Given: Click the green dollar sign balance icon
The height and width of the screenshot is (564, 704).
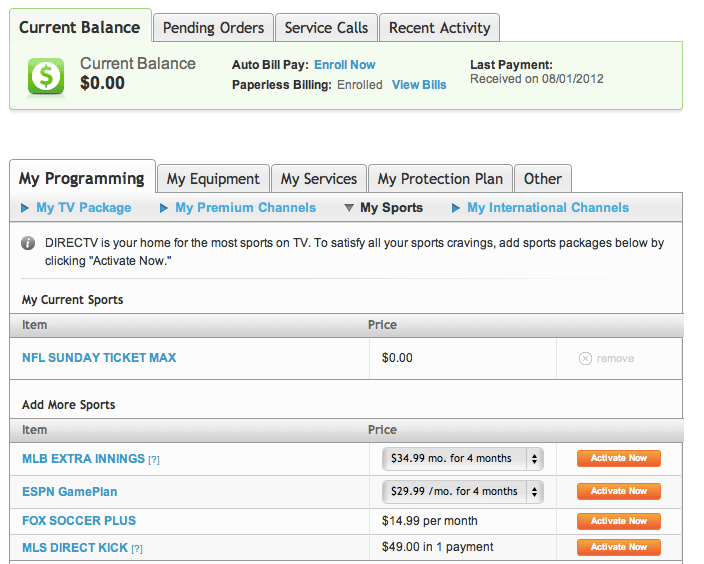Looking at the screenshot, I should (46, 76).
